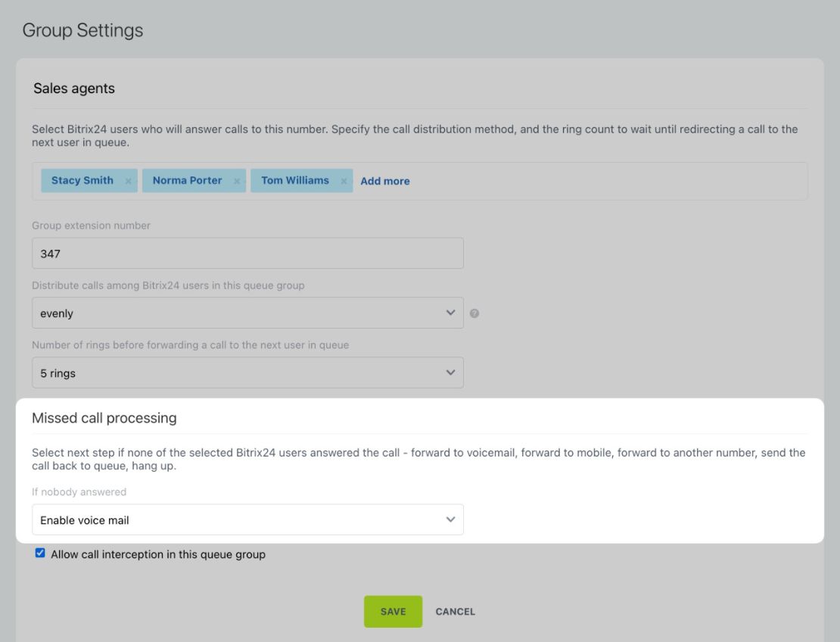Screen dimensions: 840x642
Task: Save the group settings
Action: click(394, 612)
